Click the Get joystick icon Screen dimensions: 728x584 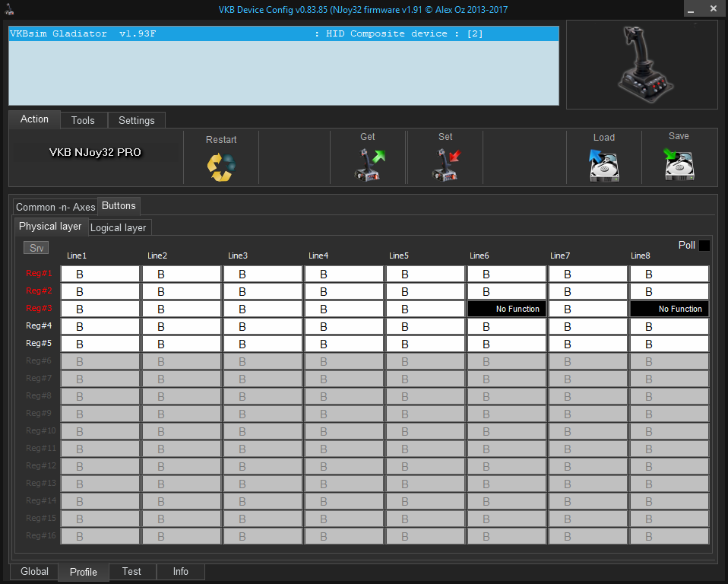click(x=369, y=164)
